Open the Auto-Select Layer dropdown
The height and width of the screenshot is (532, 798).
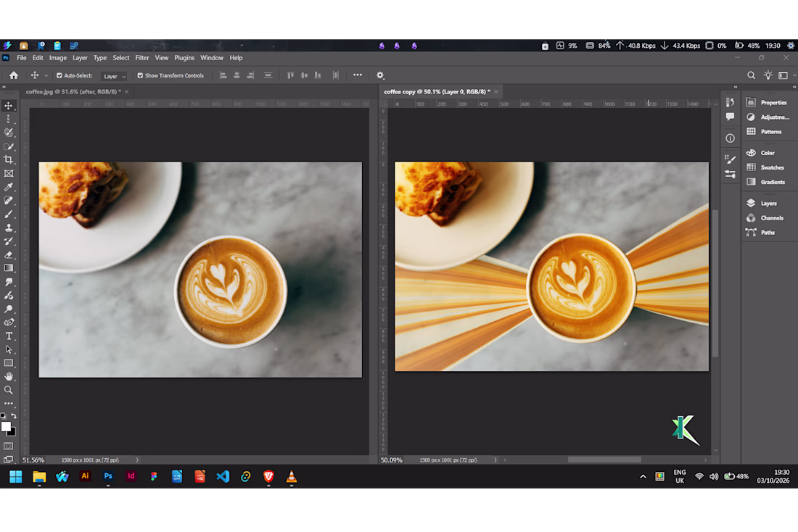(114, 76)
